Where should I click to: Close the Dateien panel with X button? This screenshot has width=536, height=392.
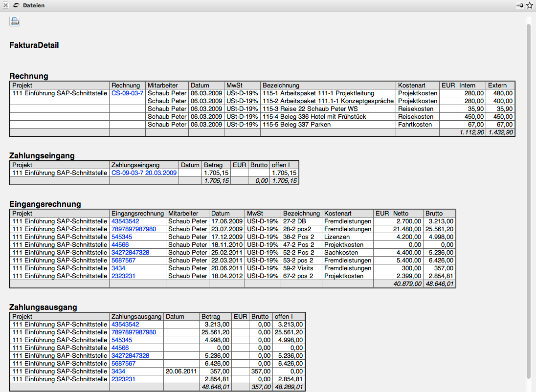(5, 5)
